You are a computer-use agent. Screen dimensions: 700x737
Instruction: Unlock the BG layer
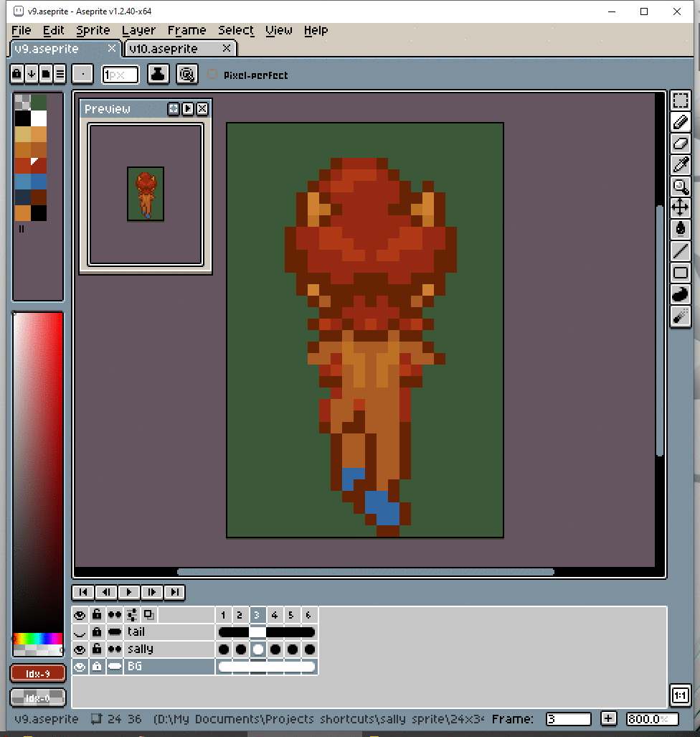[x=97, y=667]
